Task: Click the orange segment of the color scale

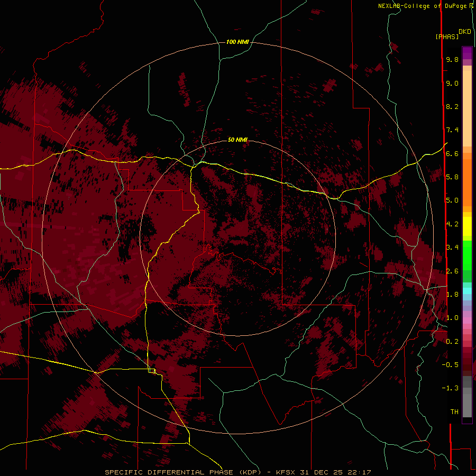Action: (x=467, y=182)
